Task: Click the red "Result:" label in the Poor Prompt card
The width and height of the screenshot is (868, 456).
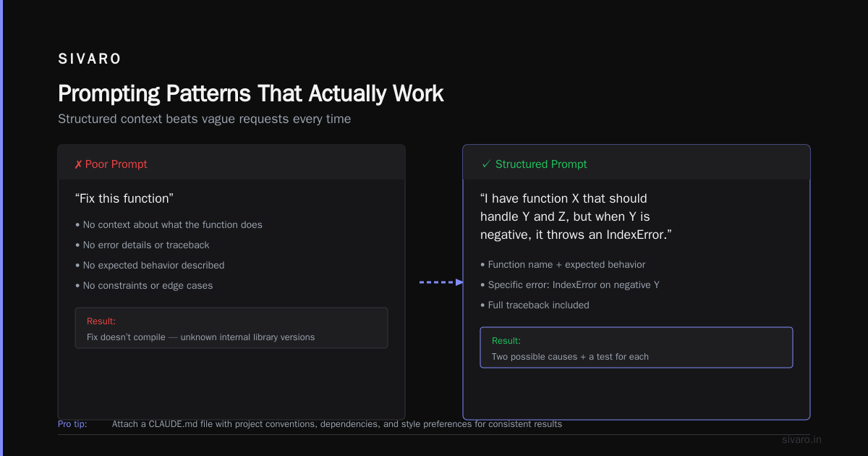Action: [x=101, y=321]
